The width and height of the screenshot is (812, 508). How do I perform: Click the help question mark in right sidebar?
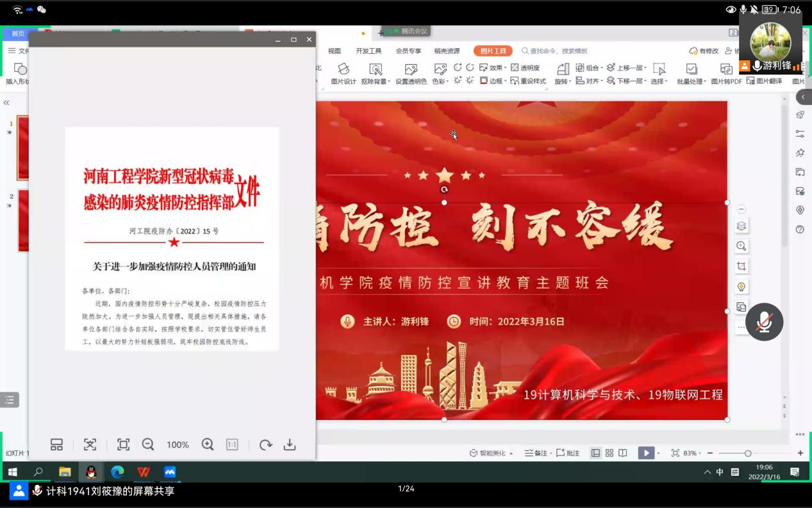(800, 229)
